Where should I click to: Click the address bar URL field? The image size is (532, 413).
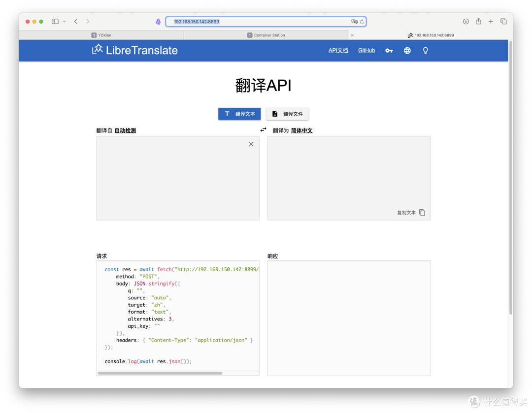266,21
